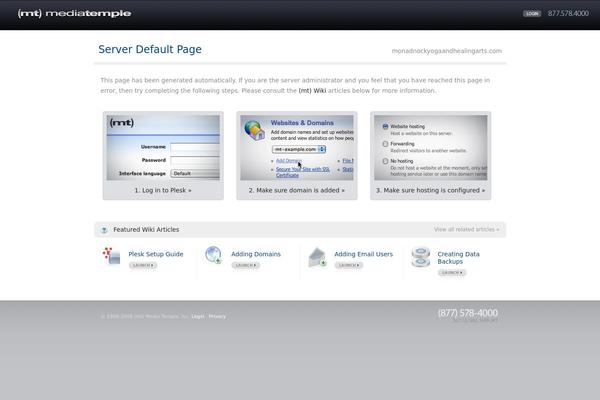The height and width of the screenshot is (400, 600).
Task: Click the Server Default Page heading
Action: [x=150, y=49]
